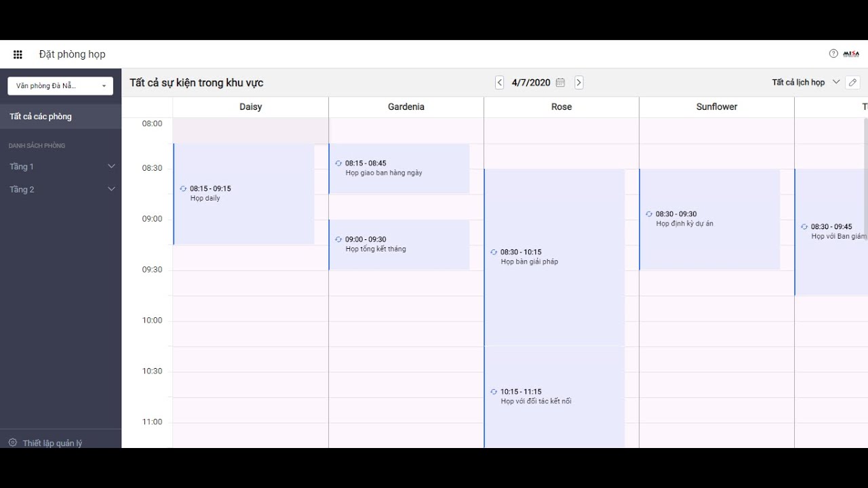This screenshot has height=488, width=868.
Task: Open Thiết lập quản lý settings link
Action: click(52, 443)
